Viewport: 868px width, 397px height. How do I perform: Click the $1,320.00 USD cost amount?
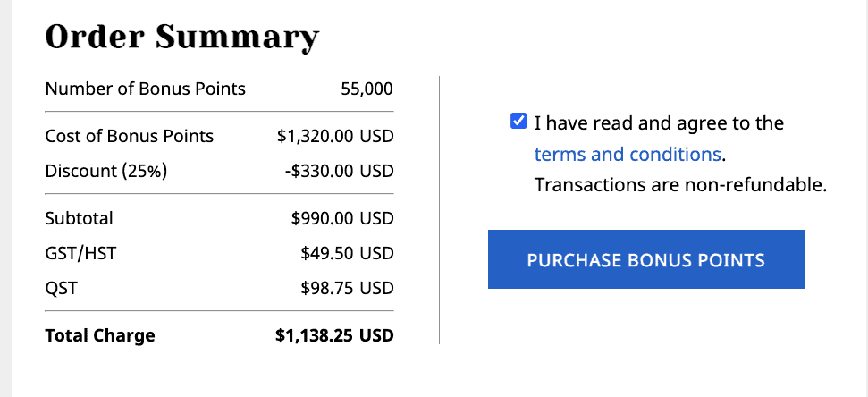[x=335, y=137]
